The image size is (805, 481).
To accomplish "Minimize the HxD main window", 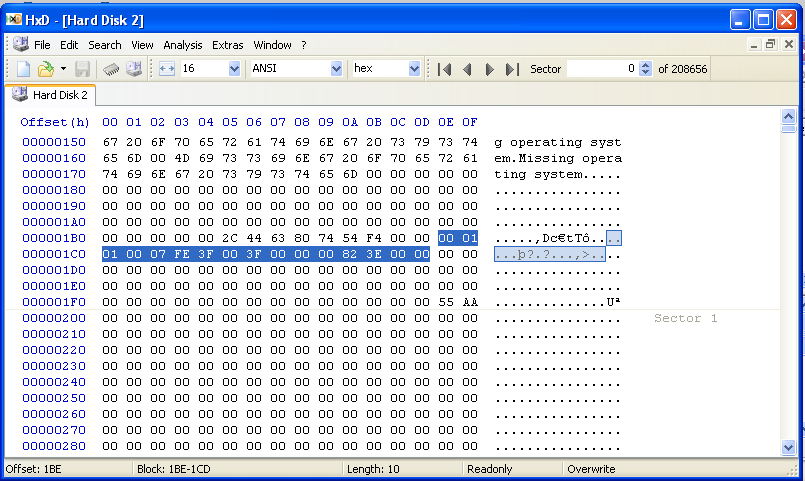I will [x=740, y=20].
